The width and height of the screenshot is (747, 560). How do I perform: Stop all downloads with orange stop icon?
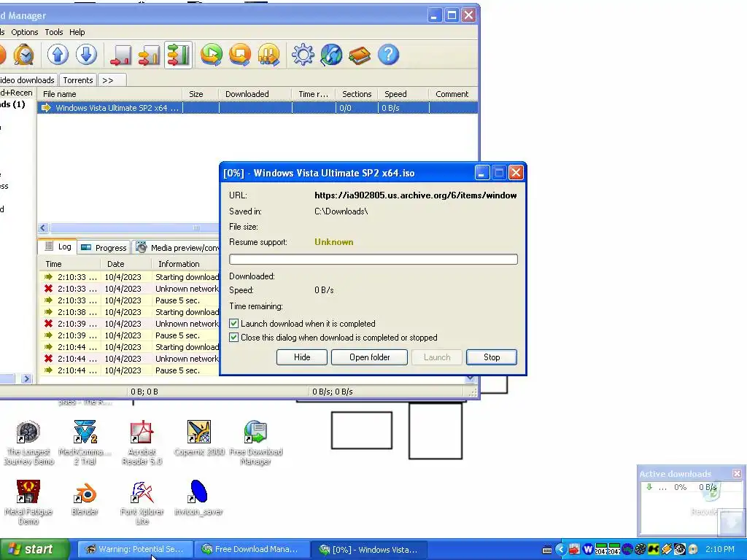[240, 55]
